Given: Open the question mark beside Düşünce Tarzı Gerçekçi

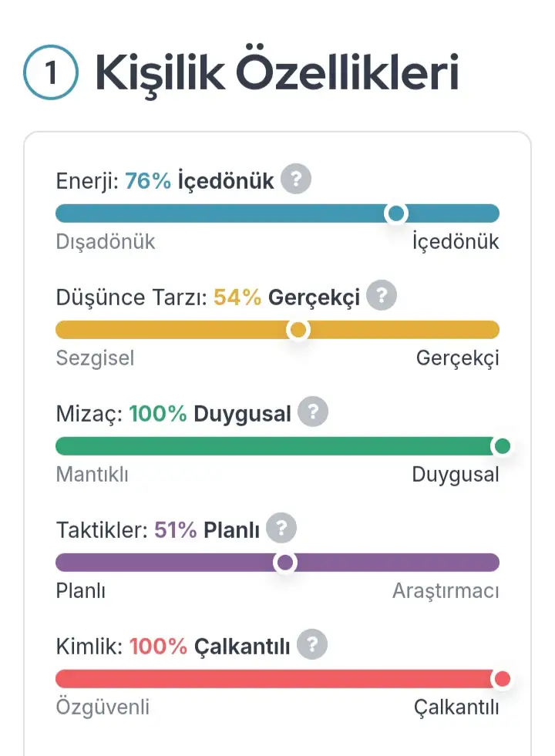Looking at the screenshot, I should click(382, 296).
